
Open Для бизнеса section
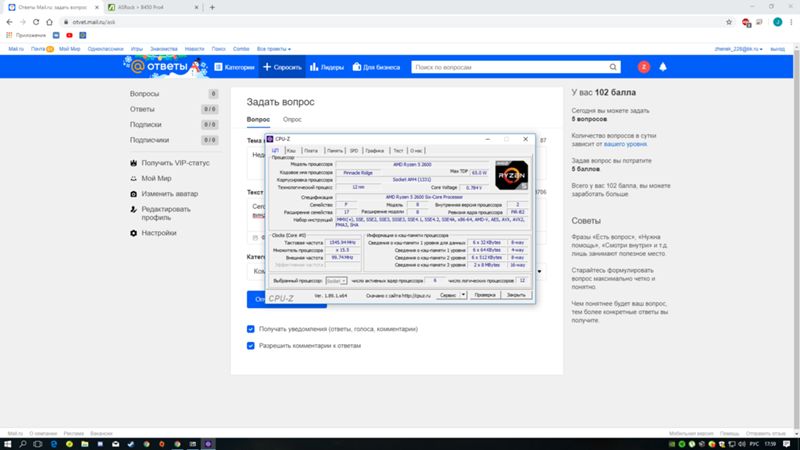(x=376, y=67)
